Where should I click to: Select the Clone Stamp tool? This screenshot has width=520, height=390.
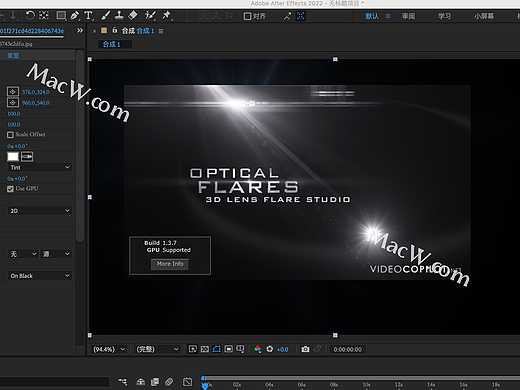pos(119,15)
